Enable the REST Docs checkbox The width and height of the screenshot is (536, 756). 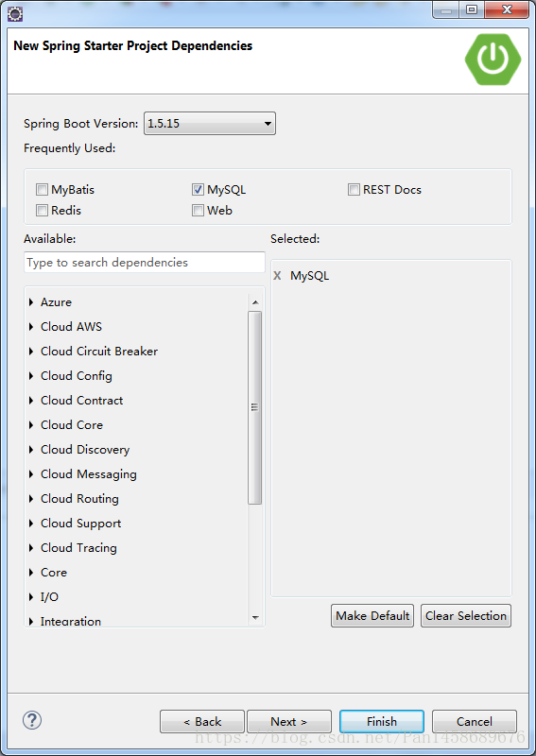354,190
